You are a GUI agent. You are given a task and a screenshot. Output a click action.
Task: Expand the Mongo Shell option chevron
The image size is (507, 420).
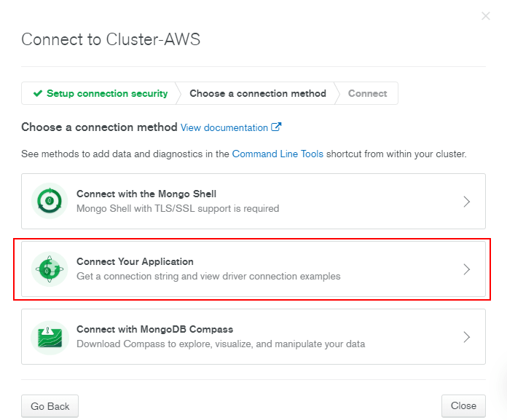pyautogui.click(x=467, y=202)
